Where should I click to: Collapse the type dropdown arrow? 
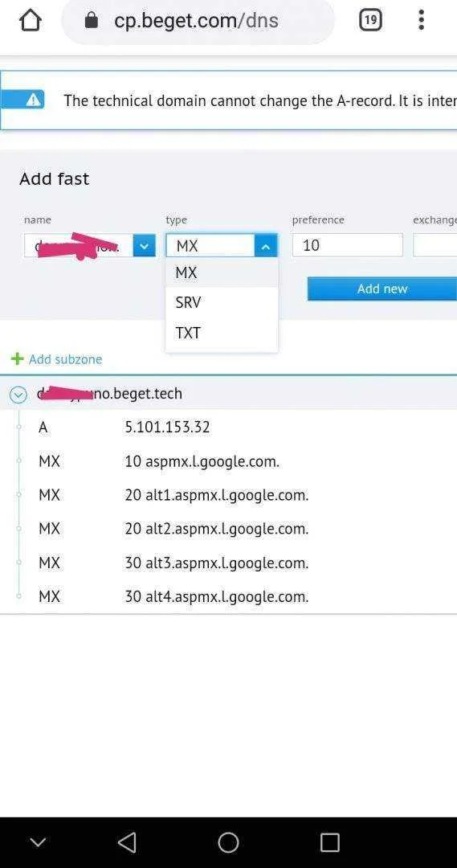(266, 245)
